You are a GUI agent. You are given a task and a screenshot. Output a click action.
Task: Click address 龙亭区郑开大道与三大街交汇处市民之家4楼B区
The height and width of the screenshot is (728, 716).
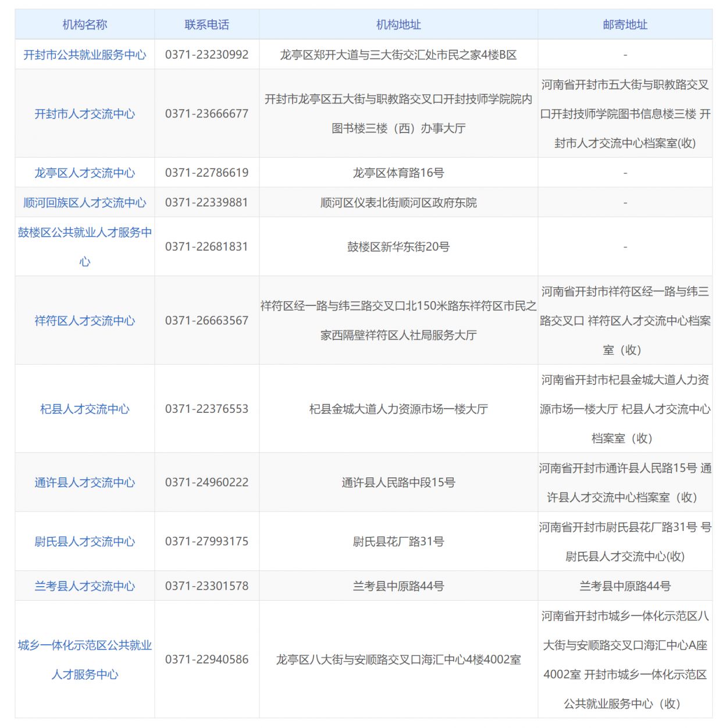398,55
